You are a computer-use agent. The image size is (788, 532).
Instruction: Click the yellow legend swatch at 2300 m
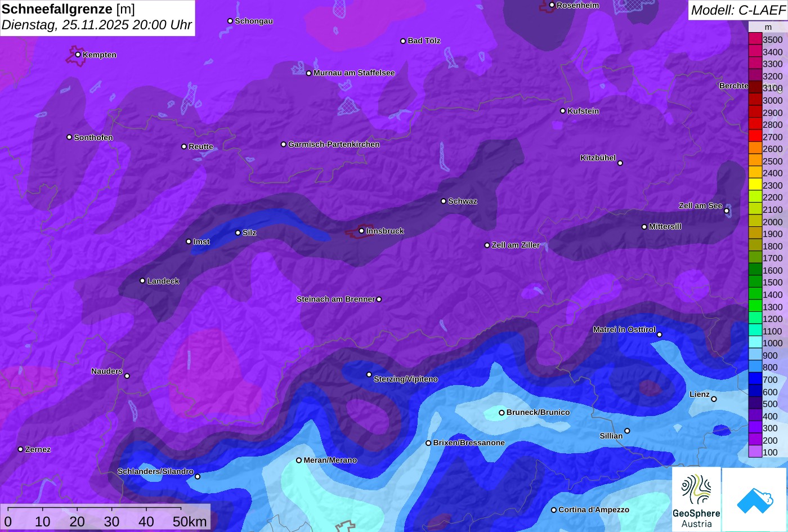(x=755, y=185)
